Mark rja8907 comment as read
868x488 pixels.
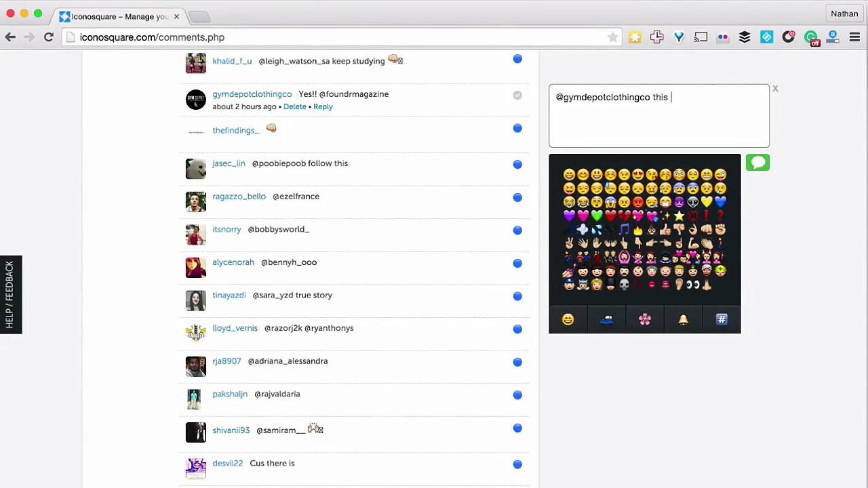point(517,362)
